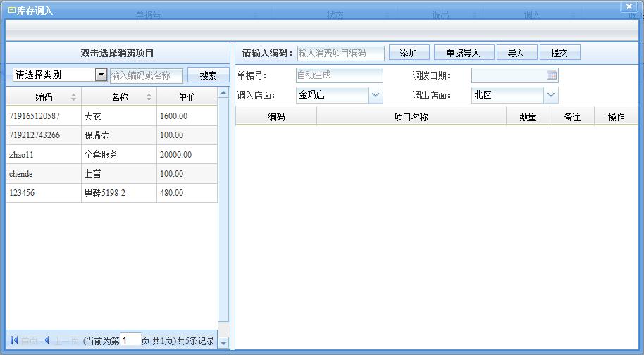Expand the 调入店面 store dropdown

[x=376, y=95]
